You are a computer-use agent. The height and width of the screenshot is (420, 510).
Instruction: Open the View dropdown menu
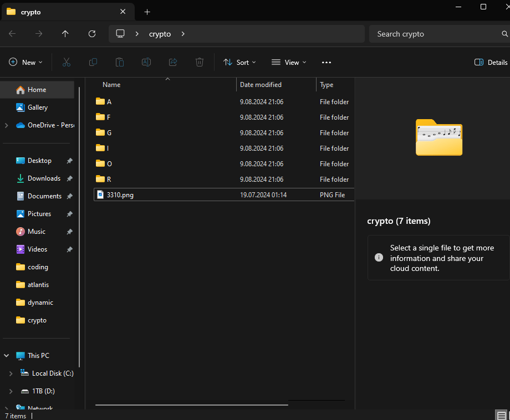click(289, 63)
